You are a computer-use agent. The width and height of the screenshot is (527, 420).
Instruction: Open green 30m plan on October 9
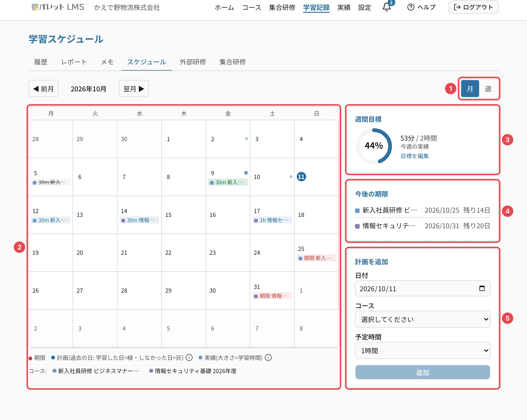coord(228,182)
